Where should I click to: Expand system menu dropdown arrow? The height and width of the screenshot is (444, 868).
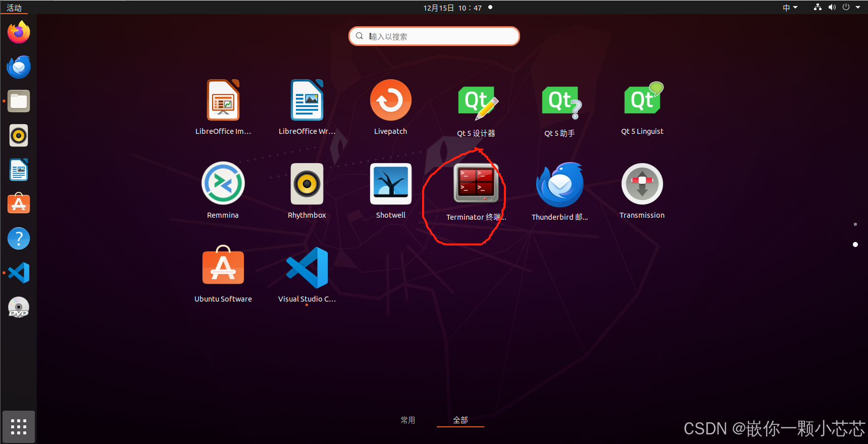point(858,8)
